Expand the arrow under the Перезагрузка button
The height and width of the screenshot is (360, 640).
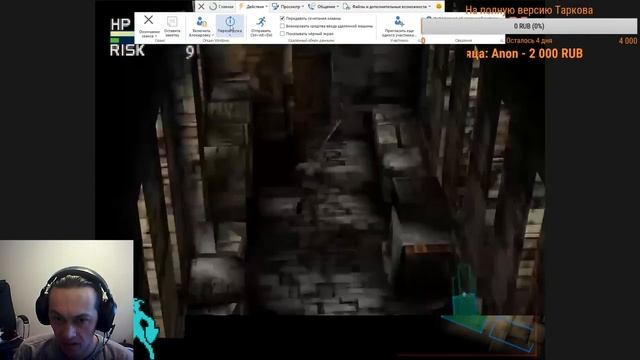pyautogui.click(x=230, y=35)
